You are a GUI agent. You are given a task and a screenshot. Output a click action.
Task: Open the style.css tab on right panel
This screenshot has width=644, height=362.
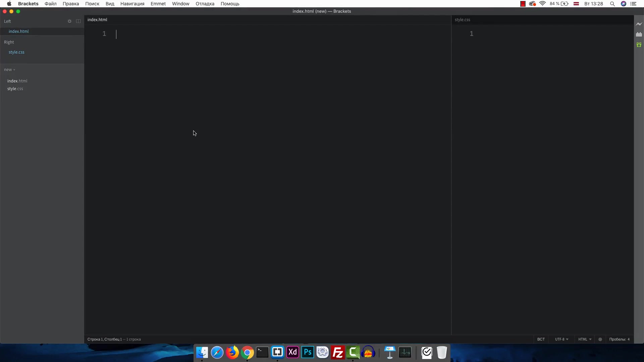(462, 19)
